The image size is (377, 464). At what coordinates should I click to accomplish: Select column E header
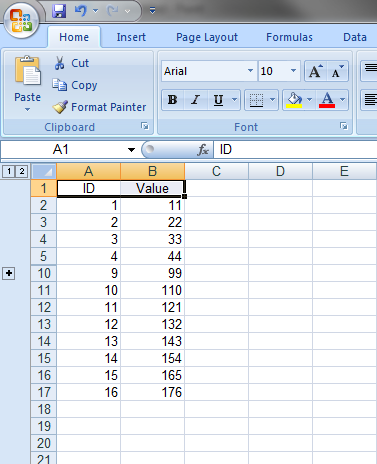point(344,171)
